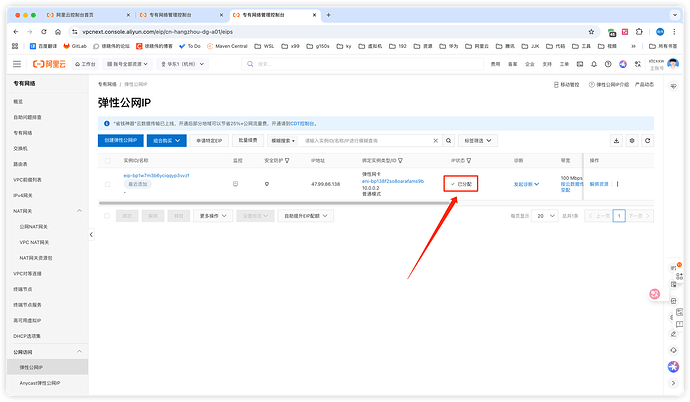
Task: Click the IP状态 column filter icon
Action: pyautogui.click(x=470, y=160)
